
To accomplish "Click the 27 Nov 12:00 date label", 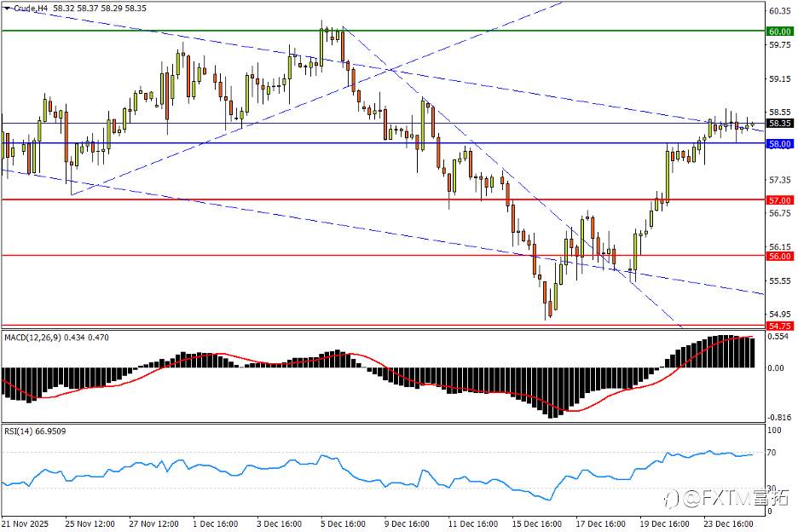I will tap(153, 523).
